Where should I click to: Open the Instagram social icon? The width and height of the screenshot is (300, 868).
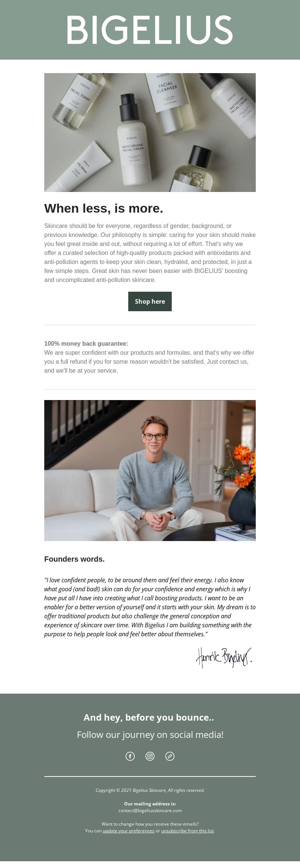point(150,756)
